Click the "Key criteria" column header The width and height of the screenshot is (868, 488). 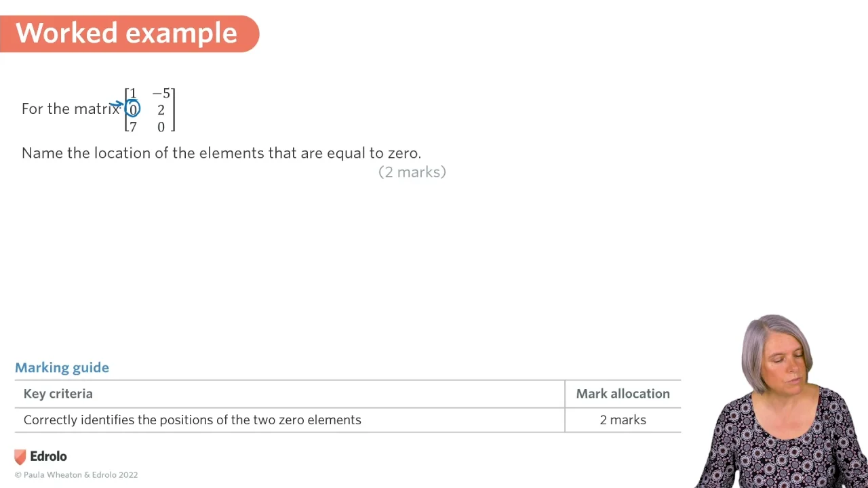pyautogui.click(x=58, y=394)
